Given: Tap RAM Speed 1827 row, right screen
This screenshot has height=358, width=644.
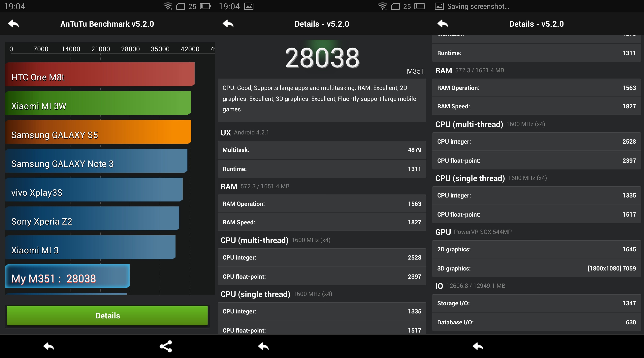Looking at the screenshot, I should pyautogui.click(x=536, y=106).
